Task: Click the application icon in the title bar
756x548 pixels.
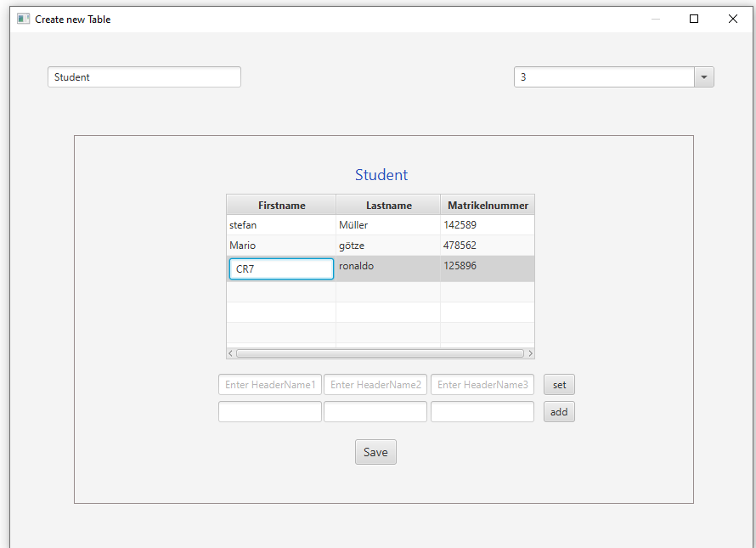Action: 22,18
